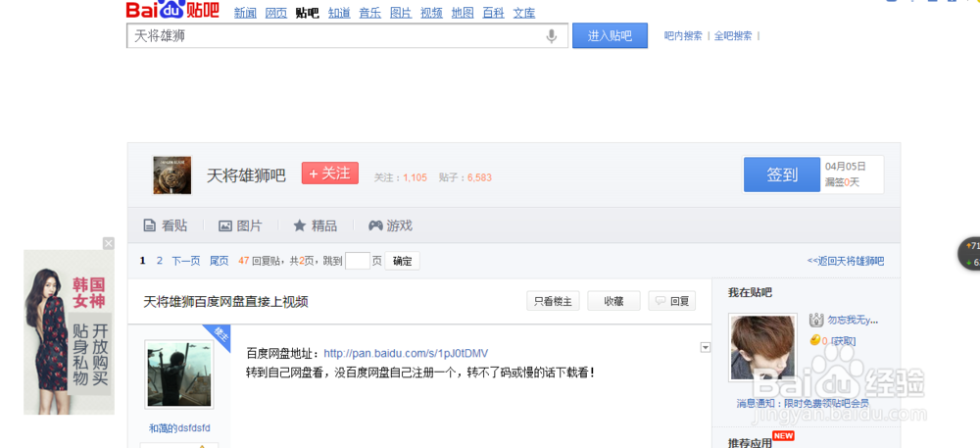
Task: Open the 地图 navigation link
Action: pyautogui.click(x=463, y=13)
